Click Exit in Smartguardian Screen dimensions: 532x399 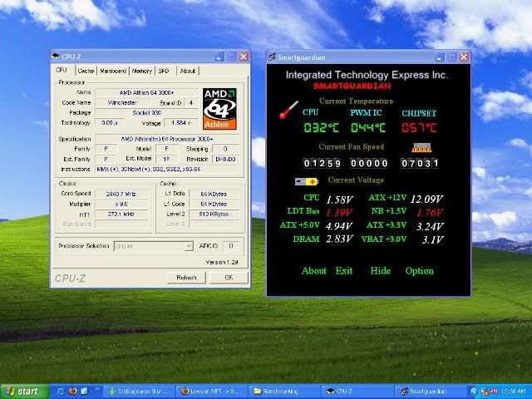[x=343, y=271]
